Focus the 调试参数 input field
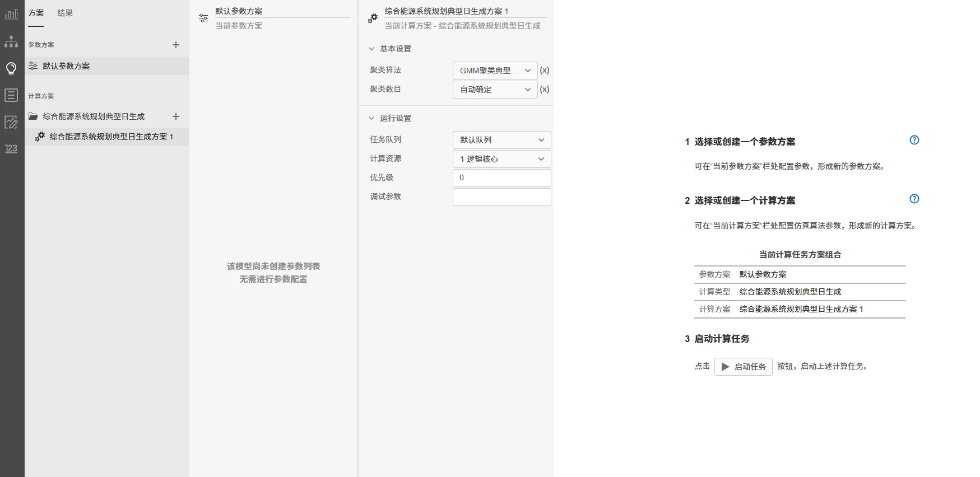Image resolution: width=980 pixels, height=477 pixels. [x=501, y=197]
